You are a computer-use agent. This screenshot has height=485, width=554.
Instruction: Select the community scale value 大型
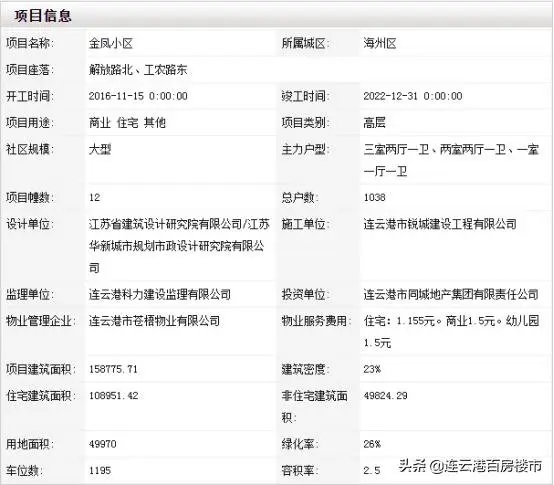click(x=100, y=149)
